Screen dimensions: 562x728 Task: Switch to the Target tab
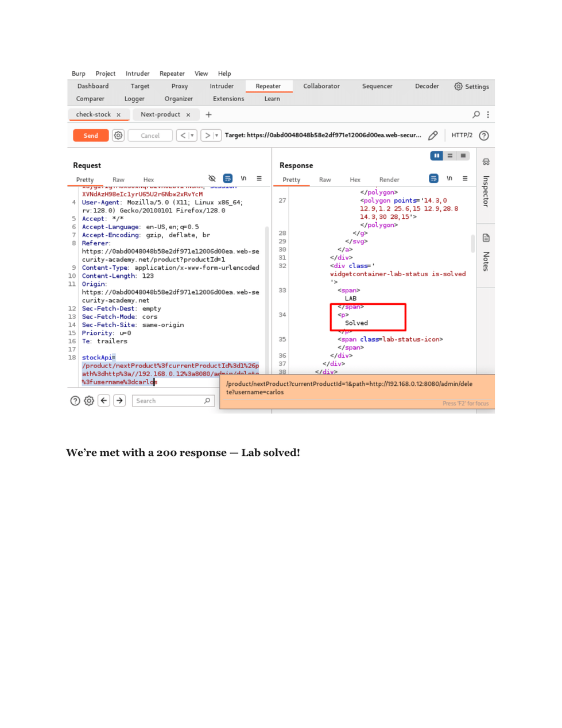139,86
